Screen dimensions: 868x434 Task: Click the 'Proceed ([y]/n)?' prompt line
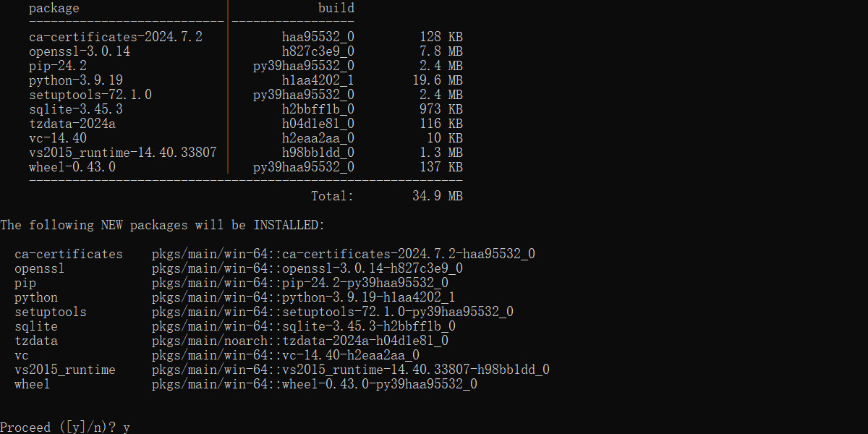point(65,427)
